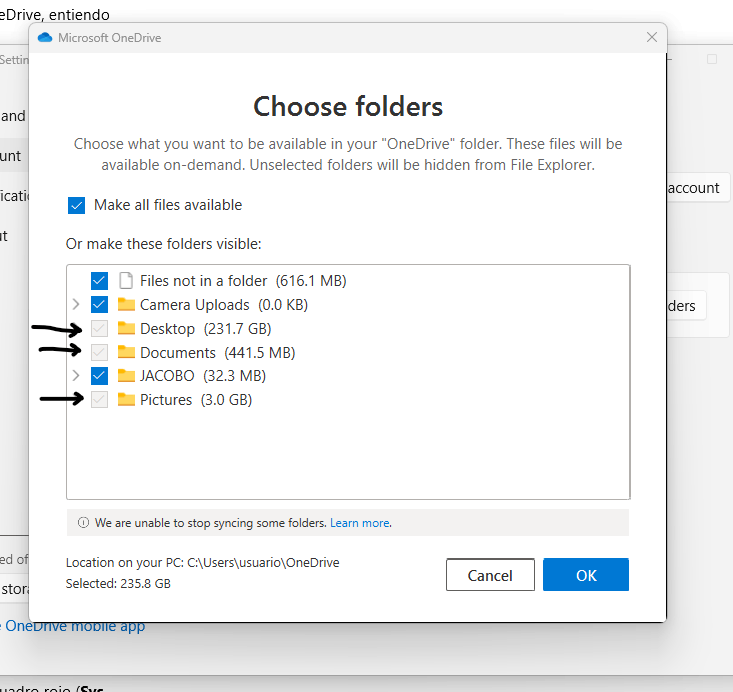This screenshot has width=733, height=692.
Task: Click the Pictures folder icon
Action: 126,399
